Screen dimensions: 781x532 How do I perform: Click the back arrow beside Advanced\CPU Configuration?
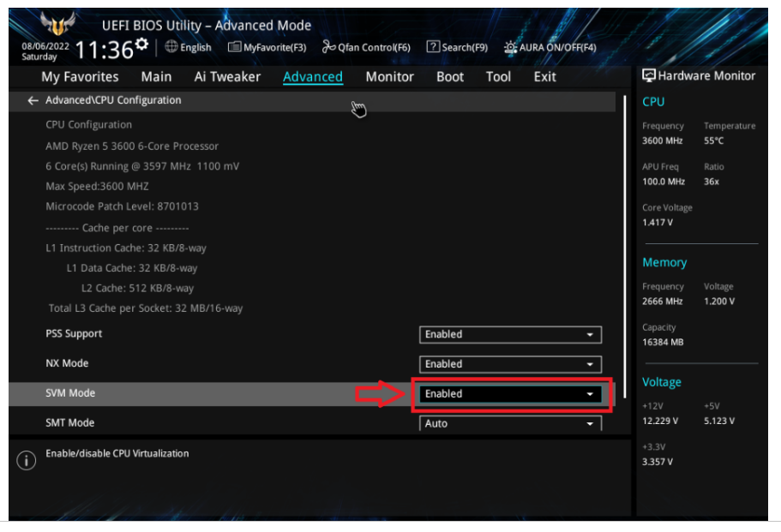[x=33, y=100]
